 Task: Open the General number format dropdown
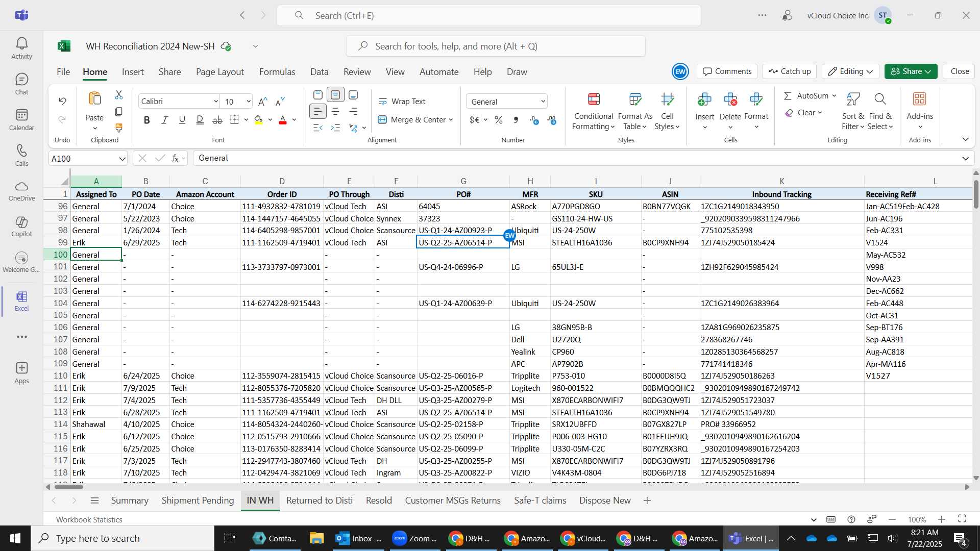tap(543, 102)
